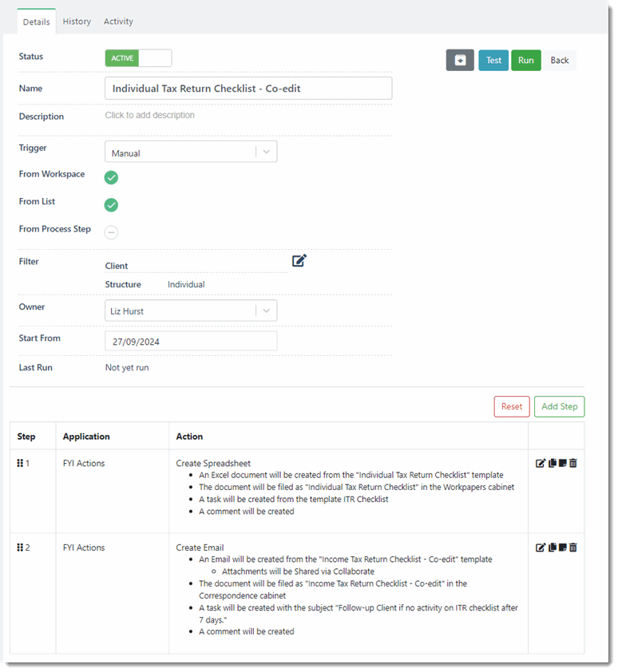Edit the Client filter with pencil icon
618x672 pixels.
coord(299,260)
